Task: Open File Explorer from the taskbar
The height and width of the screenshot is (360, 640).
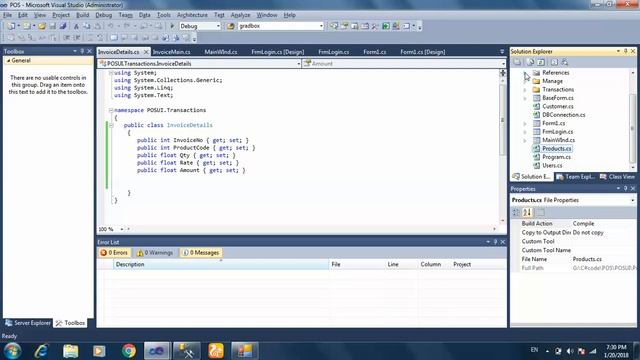Action: [70, 351]
